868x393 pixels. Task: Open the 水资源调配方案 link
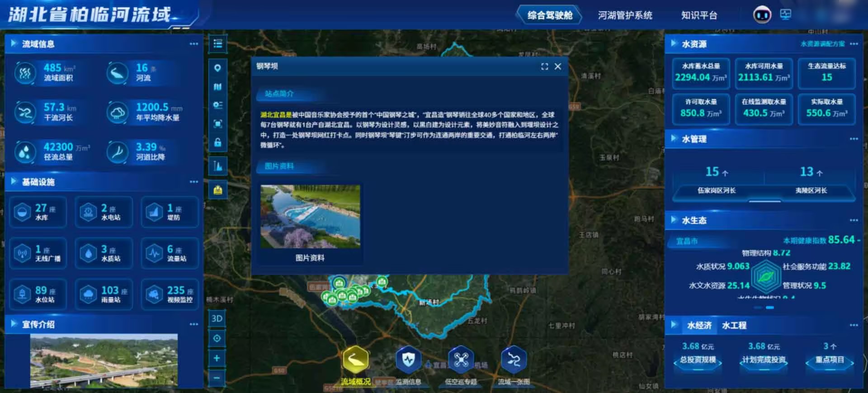tap(822, 44)
